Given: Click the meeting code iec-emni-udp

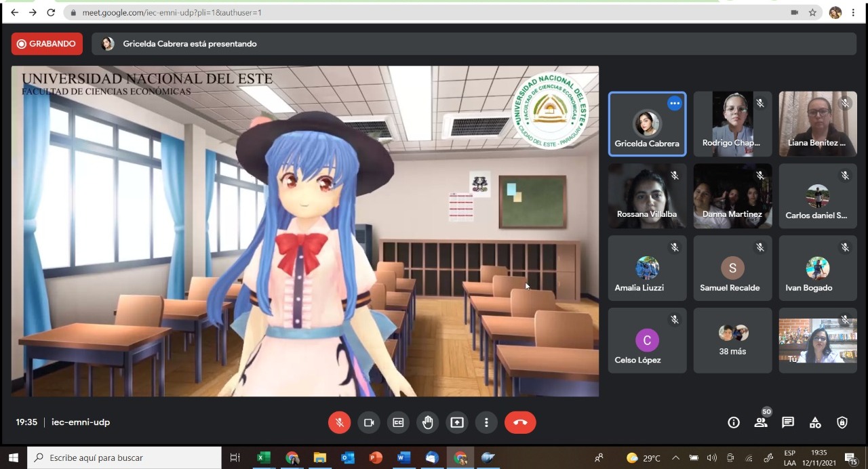Looking at the screenshot, I should (81, 422).
